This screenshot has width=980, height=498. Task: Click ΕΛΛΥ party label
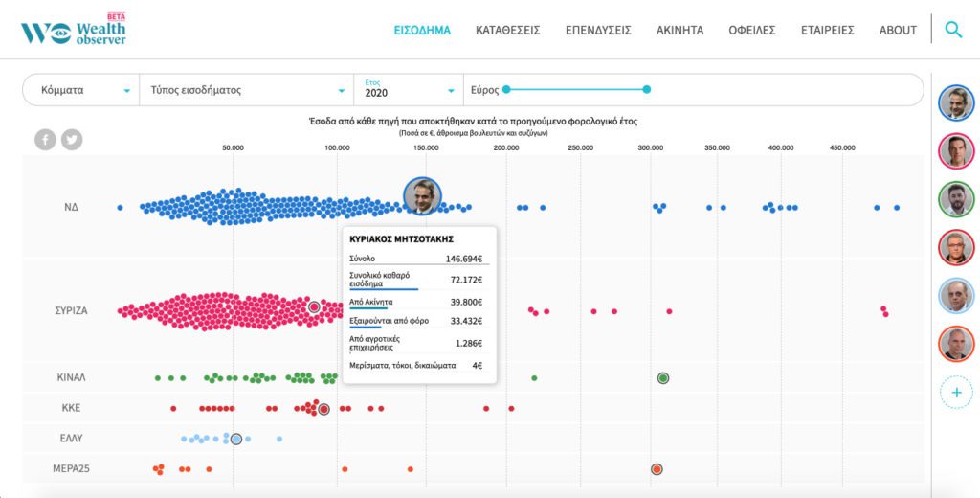click(x=71, y=438)
